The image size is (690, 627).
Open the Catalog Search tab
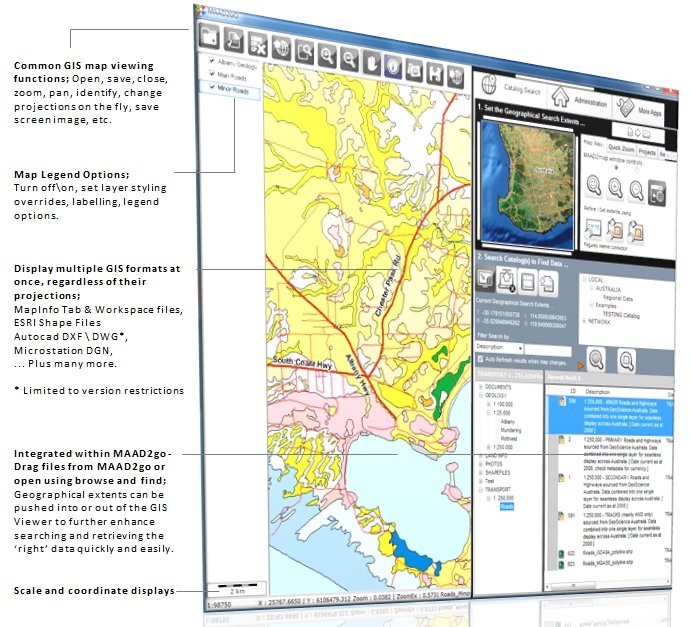[511, 87]
